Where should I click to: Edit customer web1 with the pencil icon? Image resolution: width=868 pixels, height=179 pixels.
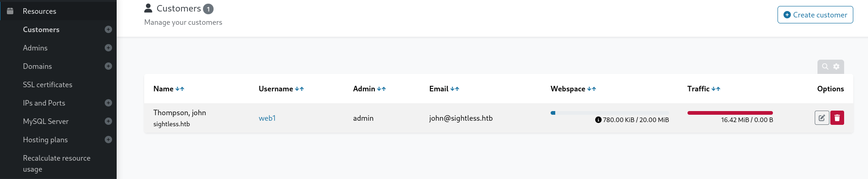tap(822, 118)
